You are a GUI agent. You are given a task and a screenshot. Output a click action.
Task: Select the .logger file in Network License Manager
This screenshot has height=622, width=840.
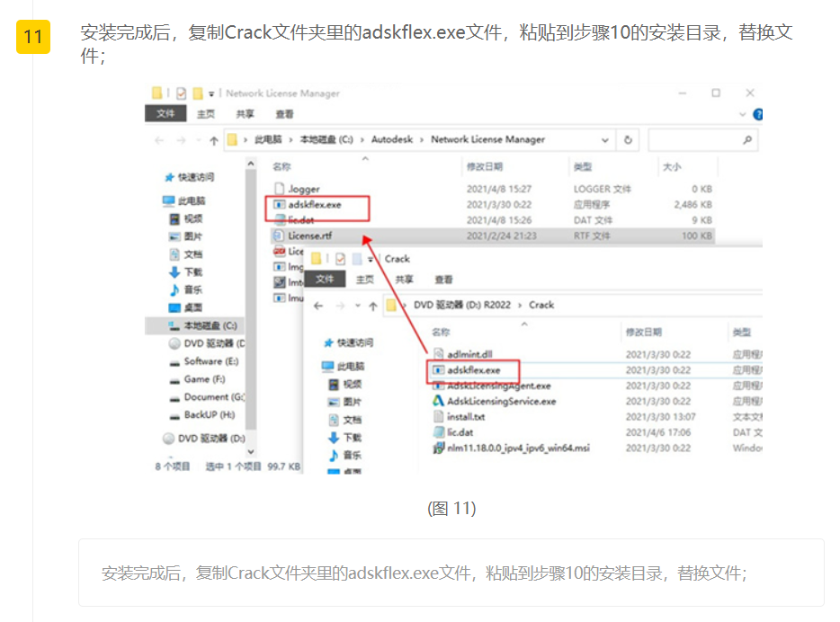coord(304,189)
